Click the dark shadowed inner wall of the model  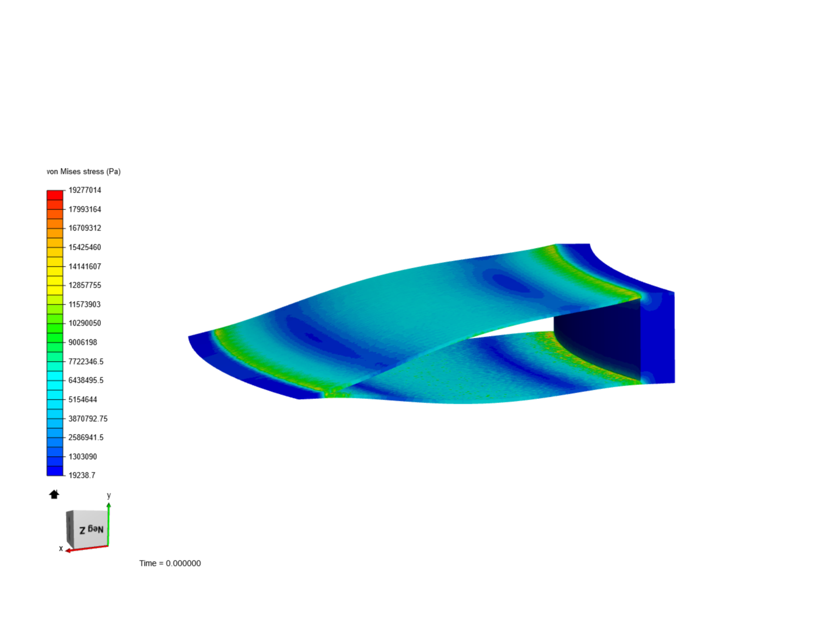tap(601, 341)
